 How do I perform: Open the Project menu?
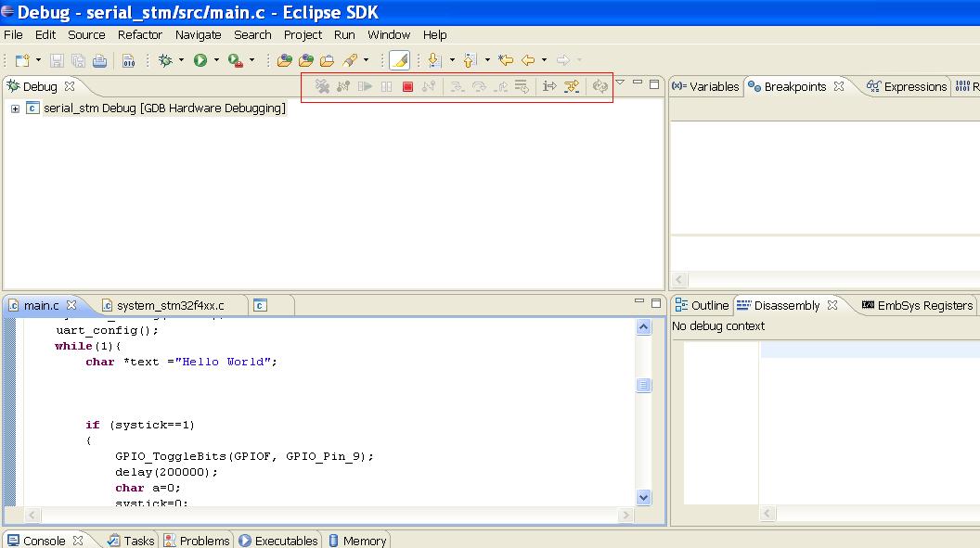[303, 35]
